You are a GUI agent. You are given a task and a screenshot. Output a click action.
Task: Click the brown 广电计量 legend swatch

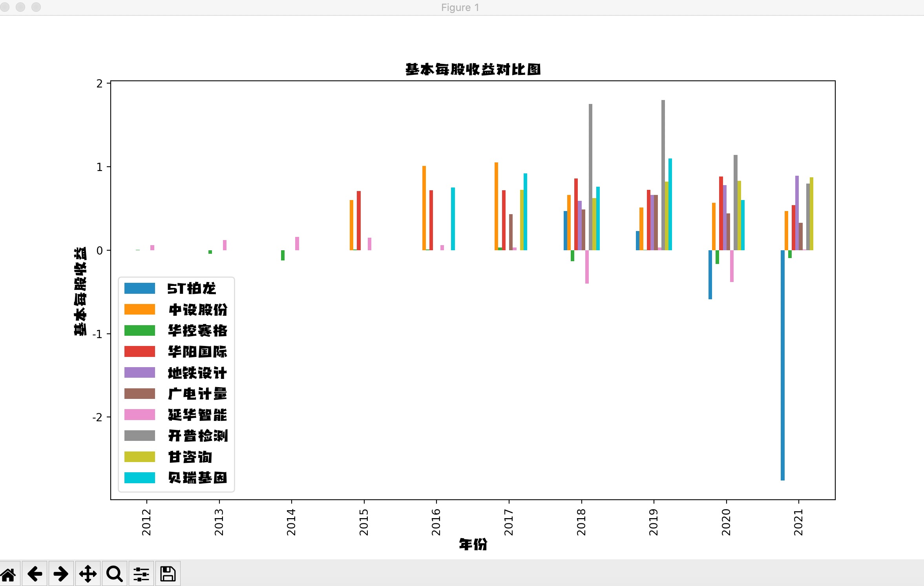point(140,393)
